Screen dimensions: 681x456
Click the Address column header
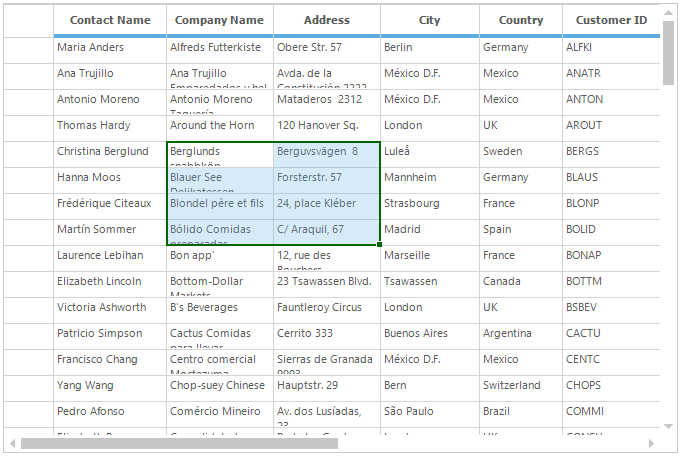tap(326, 20)
